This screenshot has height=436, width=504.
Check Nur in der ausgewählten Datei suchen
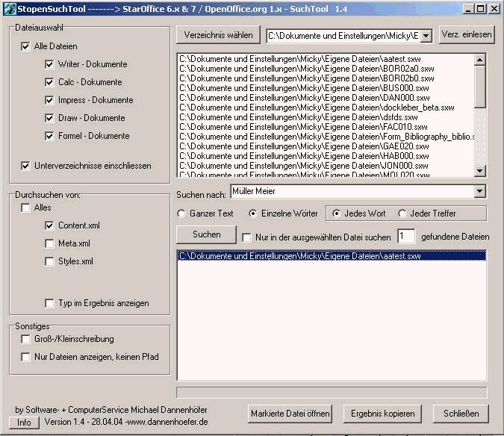coord(246,237)
